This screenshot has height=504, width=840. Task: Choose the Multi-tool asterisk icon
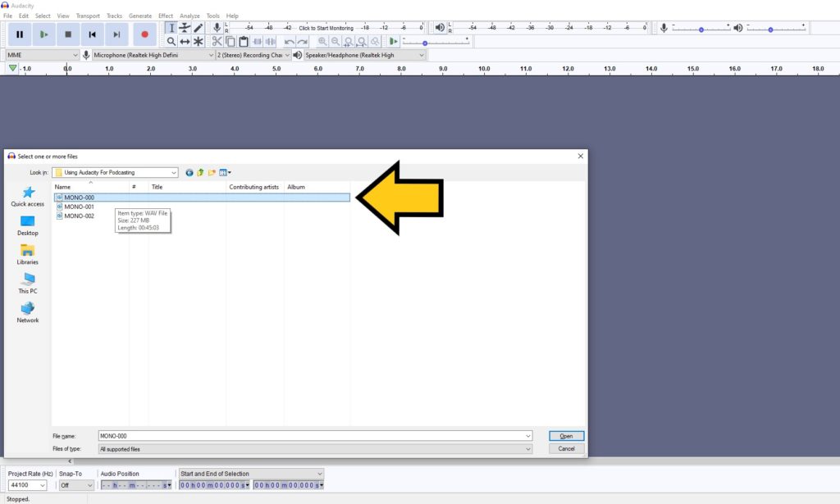(x=199, y=41)
